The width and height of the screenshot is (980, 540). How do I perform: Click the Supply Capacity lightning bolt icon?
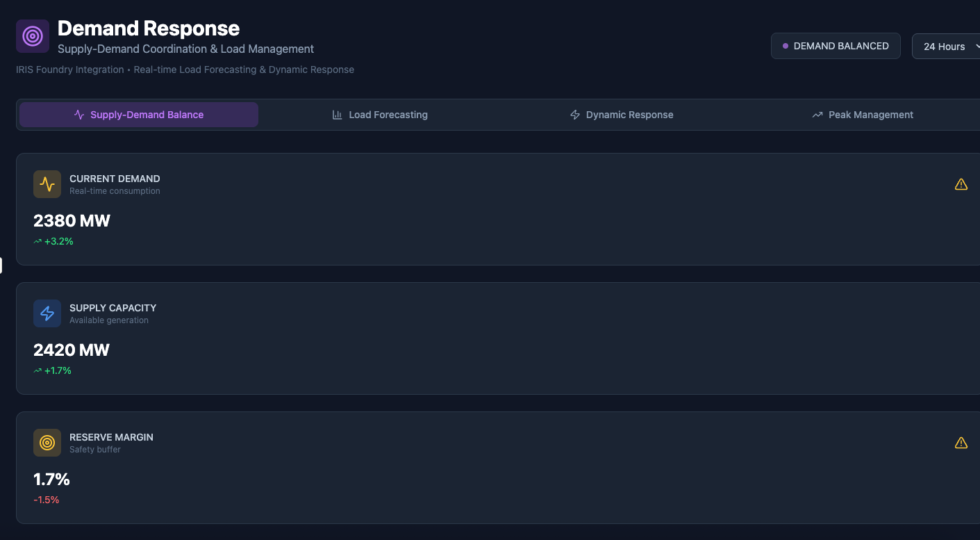click(47, 313)
